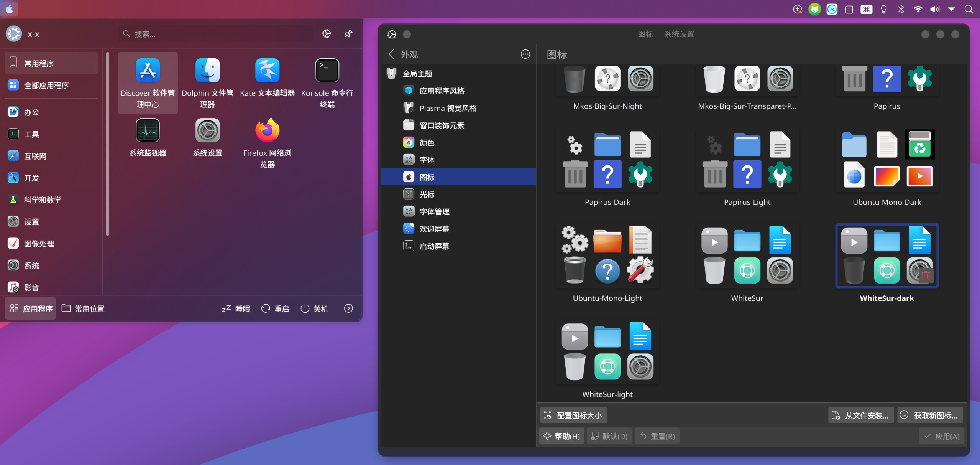This screenshot has height=465, width=980.
Task: Select 图标 icons in sidebar
Action: pyautogui.click(x=458, y=177)
